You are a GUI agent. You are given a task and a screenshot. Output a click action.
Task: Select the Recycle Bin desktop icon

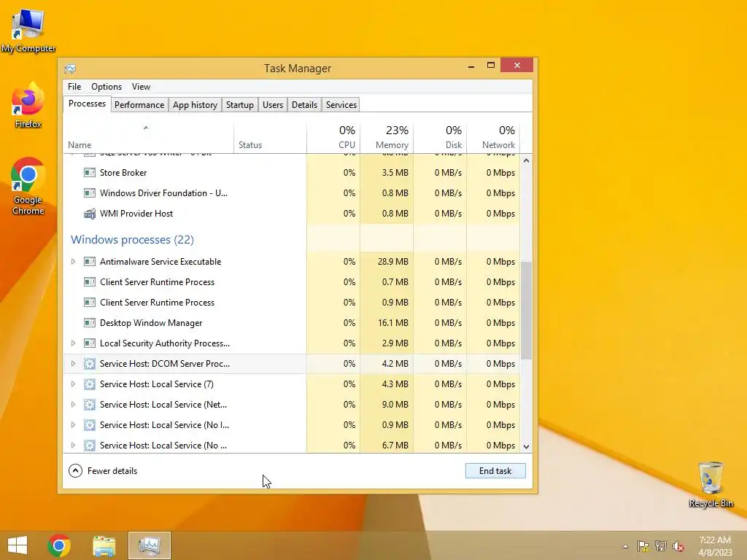[711, 484]
